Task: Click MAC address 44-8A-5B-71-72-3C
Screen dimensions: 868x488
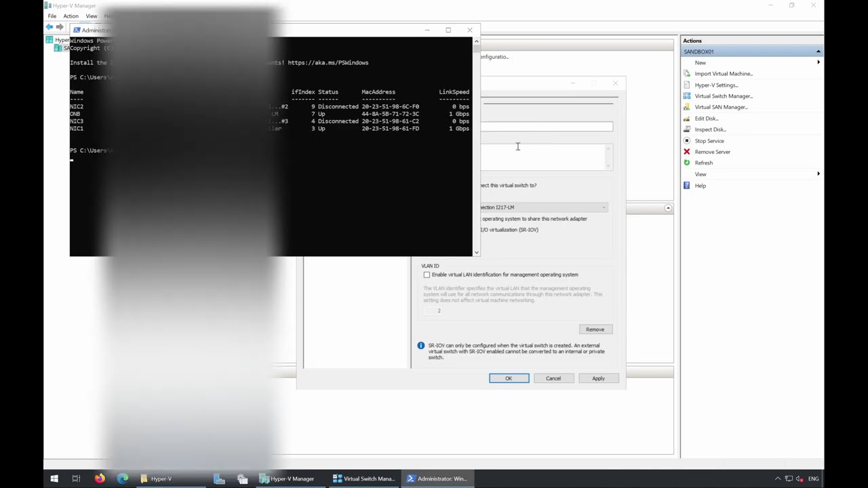Action: pos(390,114)
